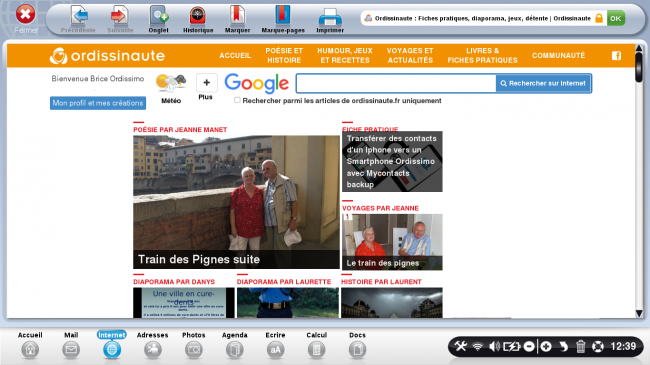Click the Facebook icon in the header
Viewport: 650px width, 365px height.
pos(616,56)
